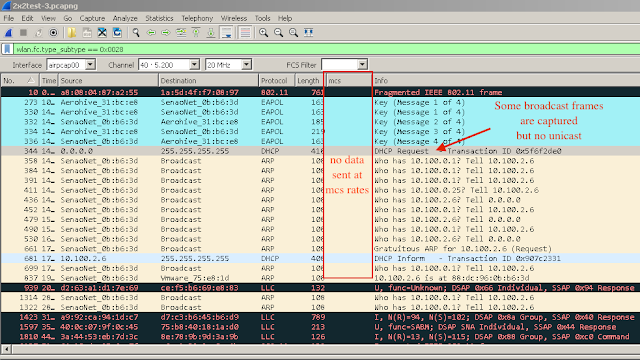Screen dimensions: 640x360
Task: Open the Statistics menu
Action: (159, 18)
